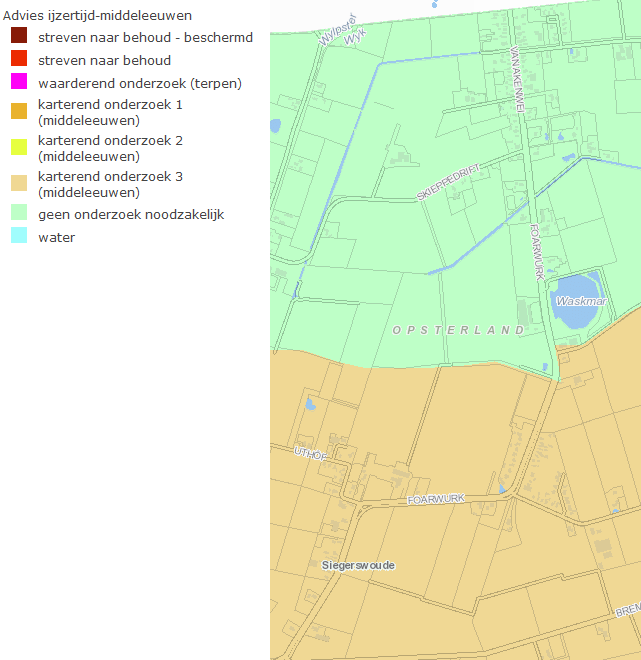Click the dark red 'streven naar behoud - beschermd' swatch

[18, 37]
